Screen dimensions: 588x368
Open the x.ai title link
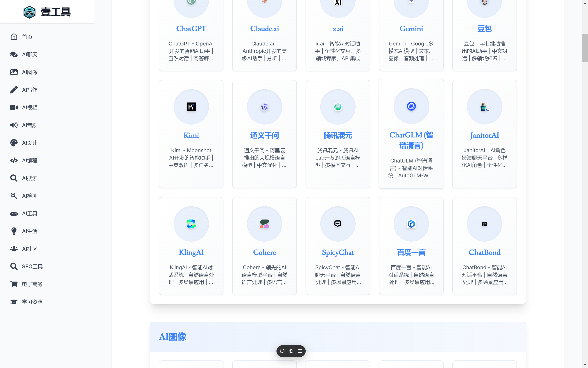pos(338,29)
